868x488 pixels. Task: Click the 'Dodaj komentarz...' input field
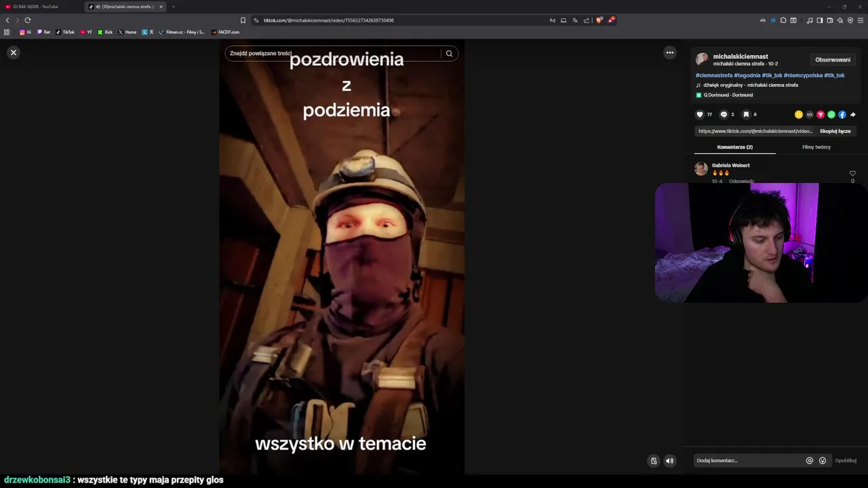coord(748,460)
